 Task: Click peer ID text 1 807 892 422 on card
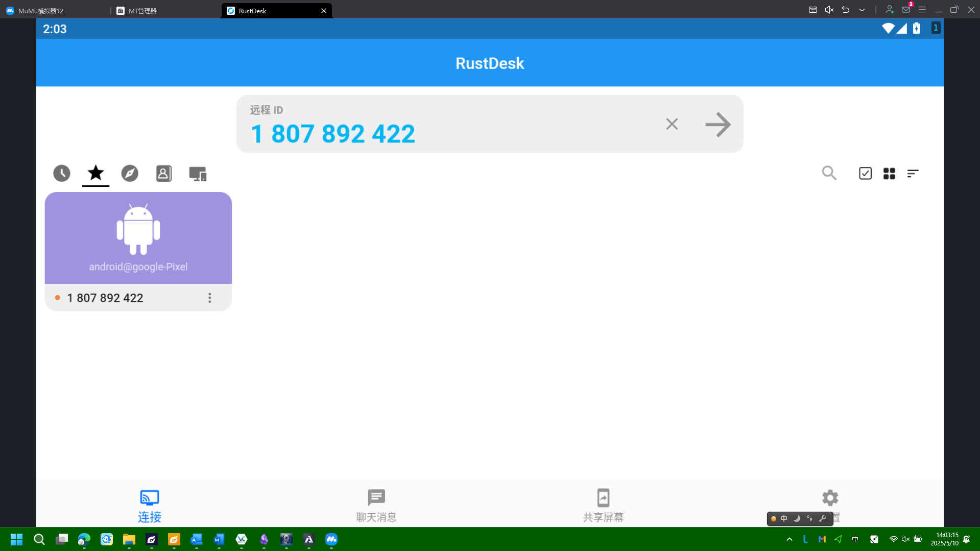click(x=105, y=298)
